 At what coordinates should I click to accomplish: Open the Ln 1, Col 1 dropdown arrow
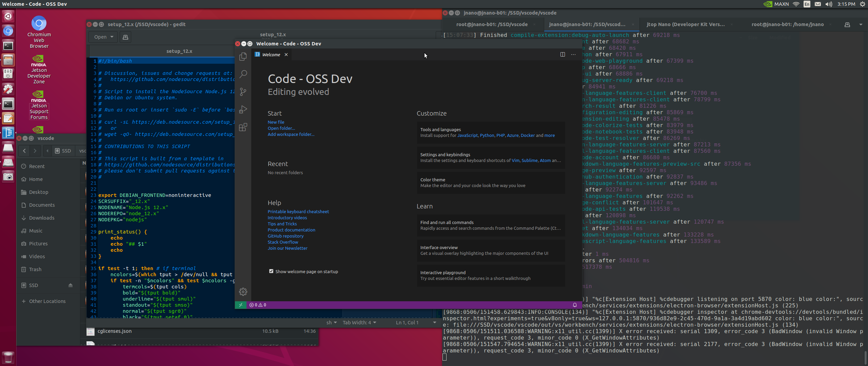click(435, 323)
